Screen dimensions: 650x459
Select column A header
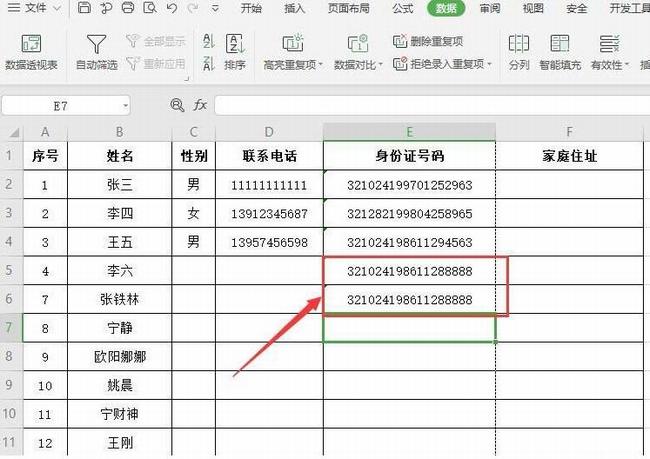point(45,132)
